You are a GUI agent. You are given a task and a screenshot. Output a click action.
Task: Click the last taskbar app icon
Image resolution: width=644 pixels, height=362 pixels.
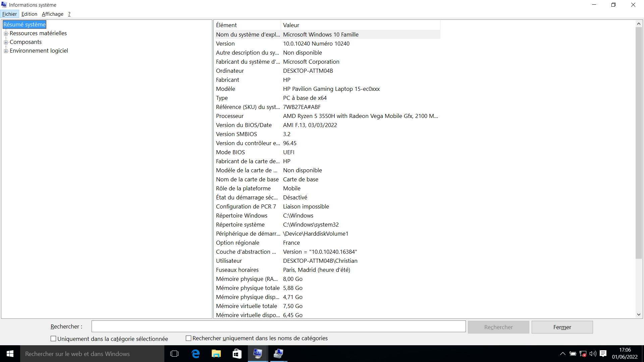278,354
